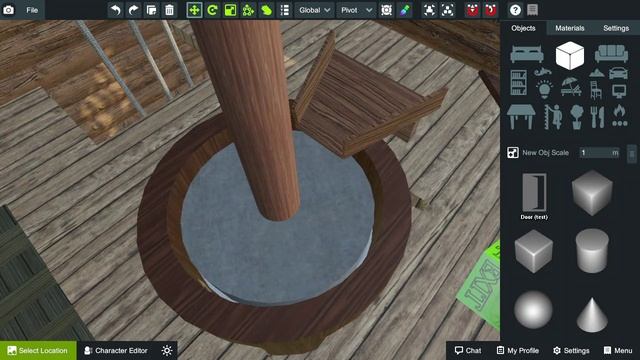Select the bed objects category

click(x=527, y=54)
